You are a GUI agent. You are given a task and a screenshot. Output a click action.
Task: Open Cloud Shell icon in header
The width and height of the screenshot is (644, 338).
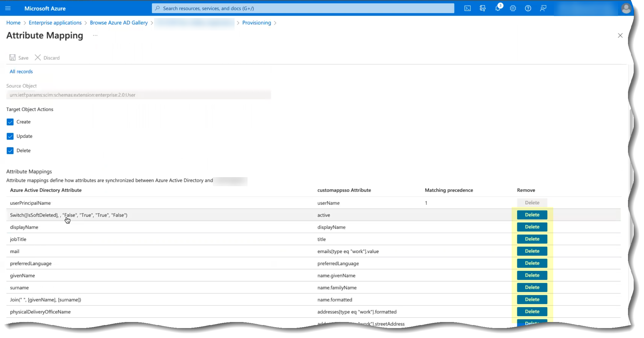[467, 8]
